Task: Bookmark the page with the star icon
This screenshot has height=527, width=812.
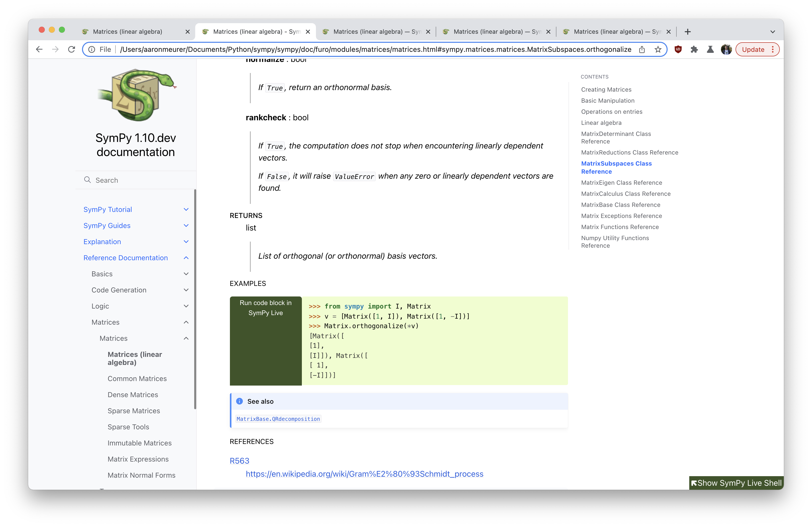Action: click(x=658, y=49)
